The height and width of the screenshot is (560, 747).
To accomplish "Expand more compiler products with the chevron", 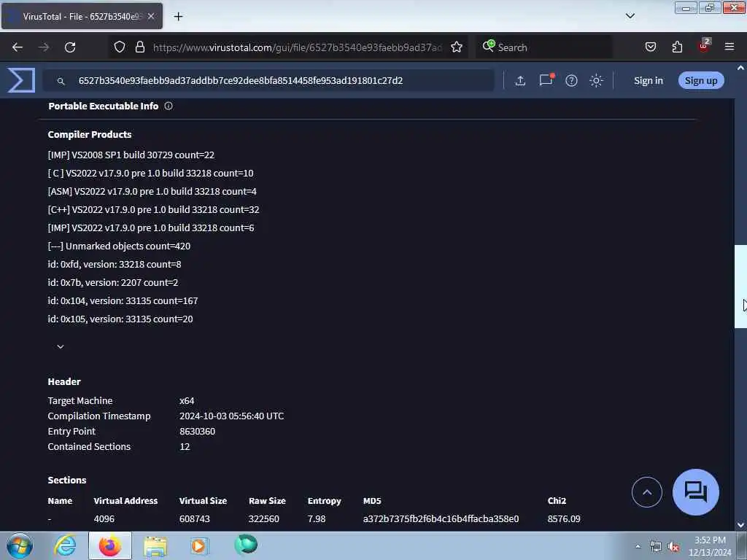I will [x=61, y=346].
